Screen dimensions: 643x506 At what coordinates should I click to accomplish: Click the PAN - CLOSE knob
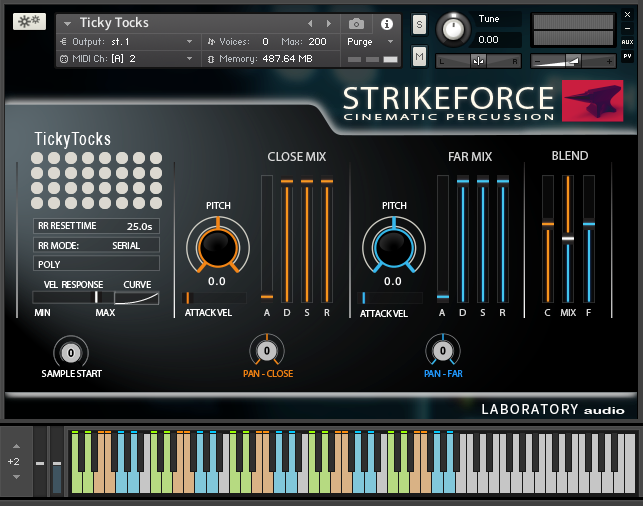pyautogui.click(x=267, y=351)
